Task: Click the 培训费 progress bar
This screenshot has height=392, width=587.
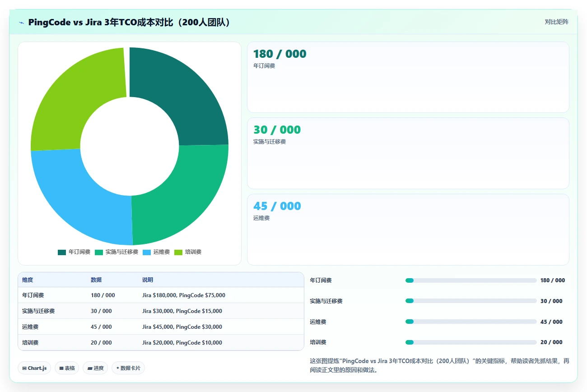Action: pyautogui.click(x=471, y=342)
